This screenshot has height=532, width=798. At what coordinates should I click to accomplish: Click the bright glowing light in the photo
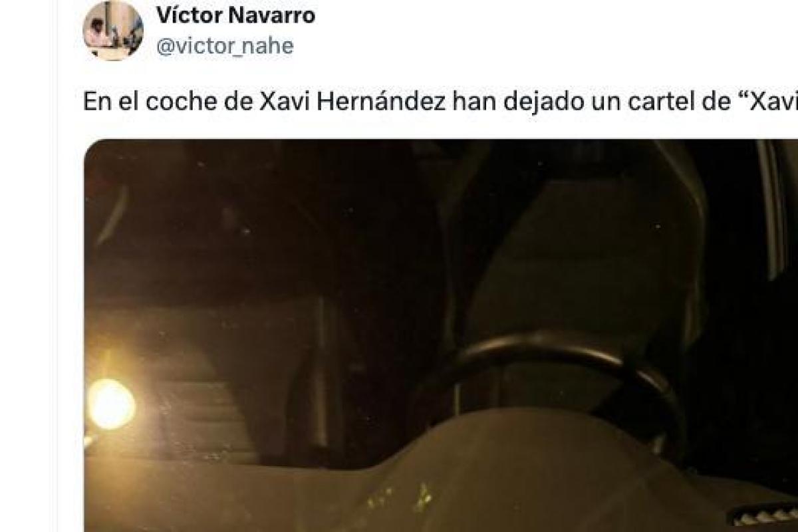(x=111, y=404)
